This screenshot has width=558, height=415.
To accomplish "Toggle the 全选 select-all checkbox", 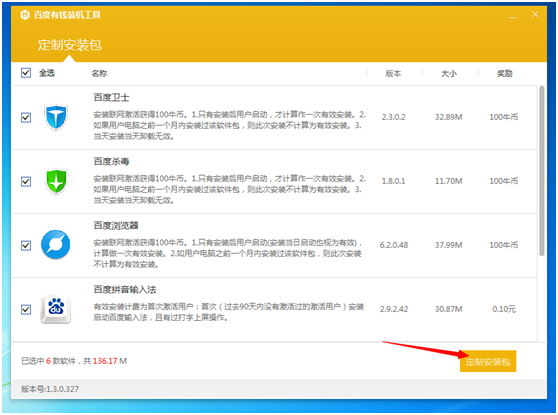I will click(26, 73).
